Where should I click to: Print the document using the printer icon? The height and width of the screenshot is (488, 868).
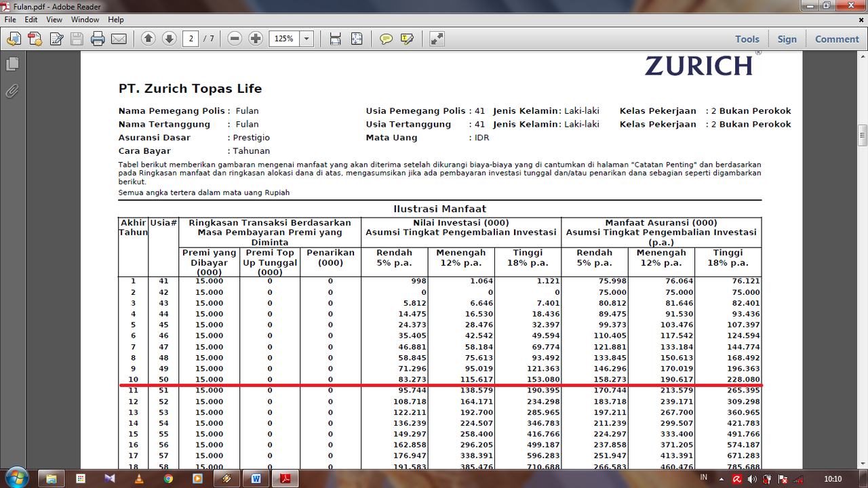[x=98, y=39]
